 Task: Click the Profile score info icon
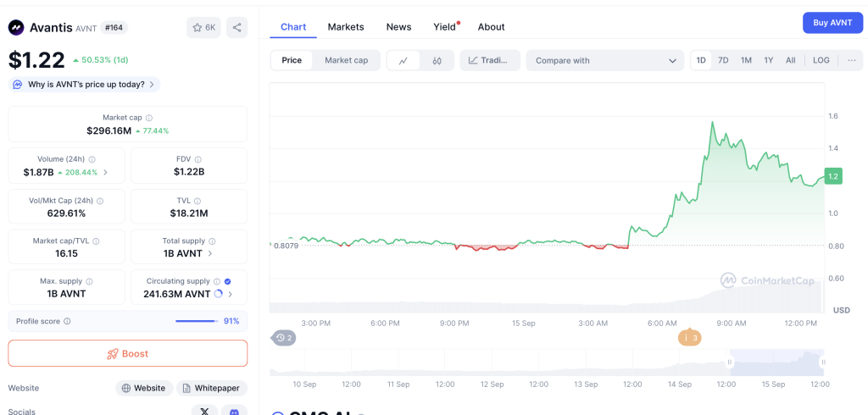[x=67, y=321]
